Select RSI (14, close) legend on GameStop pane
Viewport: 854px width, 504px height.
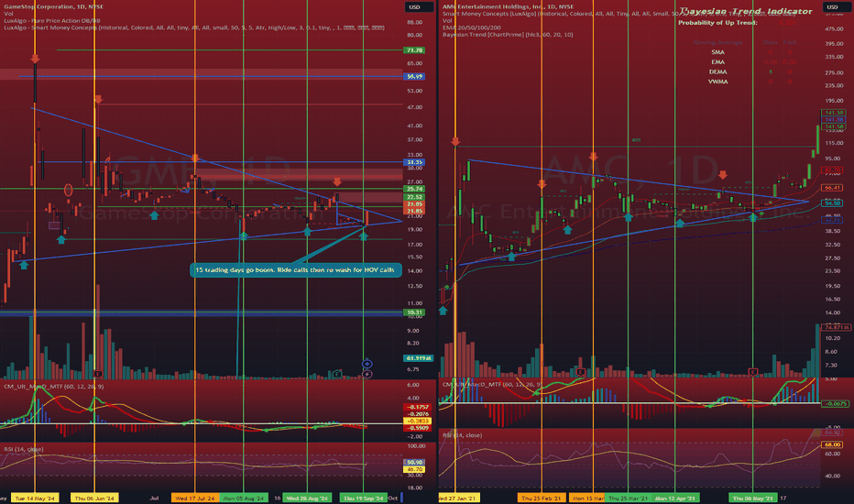[x=24, y=449]
